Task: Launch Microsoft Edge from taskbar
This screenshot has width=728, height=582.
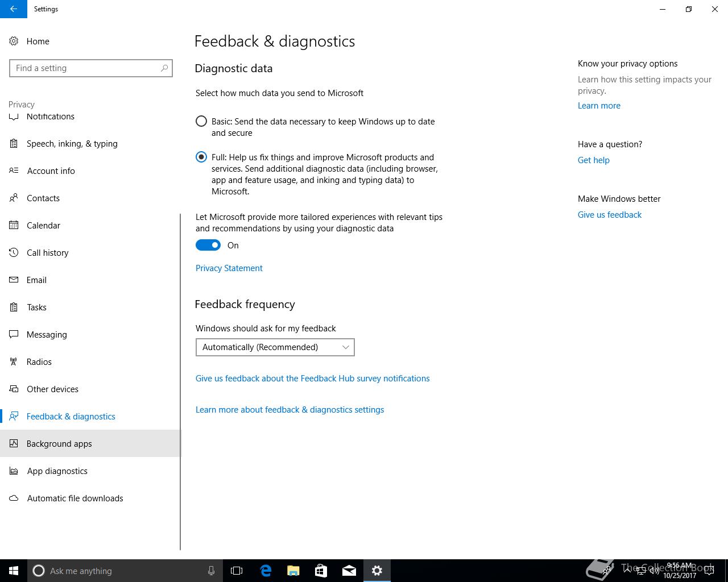Action: point(266,571)
